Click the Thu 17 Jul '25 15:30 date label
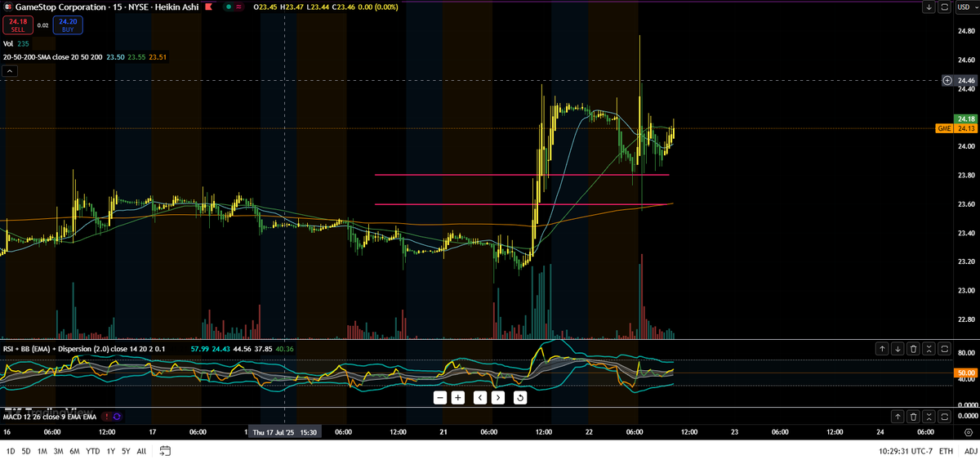980x460 pixels. coord(284,432)
